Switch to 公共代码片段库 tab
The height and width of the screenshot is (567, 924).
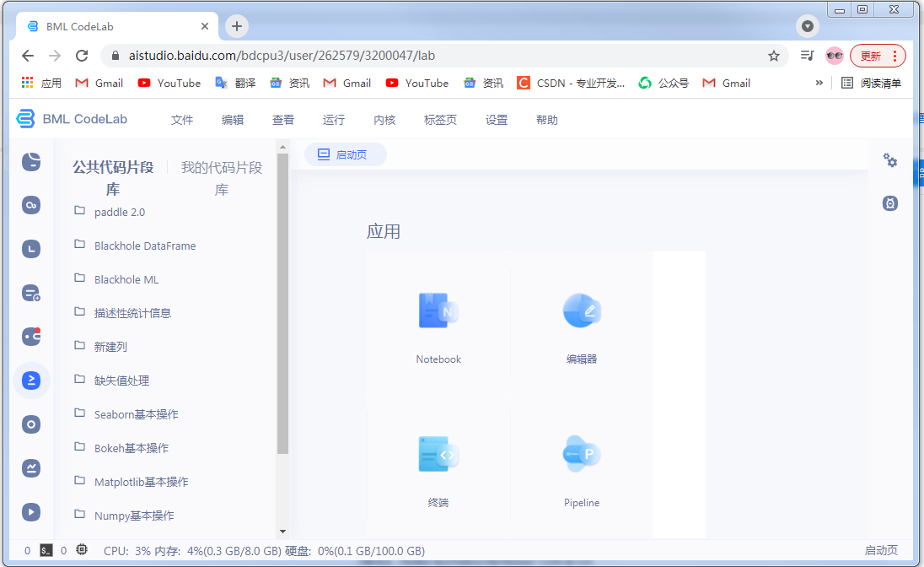coord(113,178)
